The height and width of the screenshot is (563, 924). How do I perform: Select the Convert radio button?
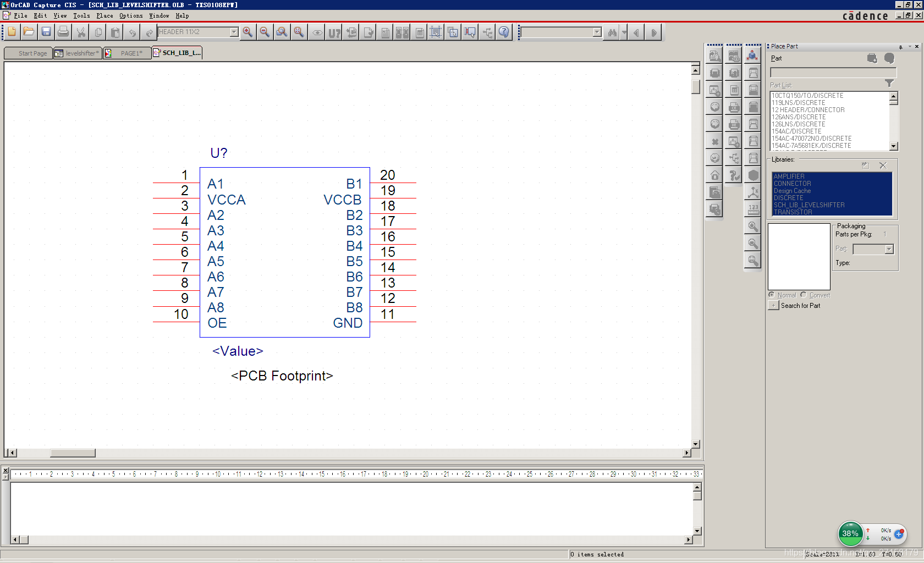(x=804, y=295)
